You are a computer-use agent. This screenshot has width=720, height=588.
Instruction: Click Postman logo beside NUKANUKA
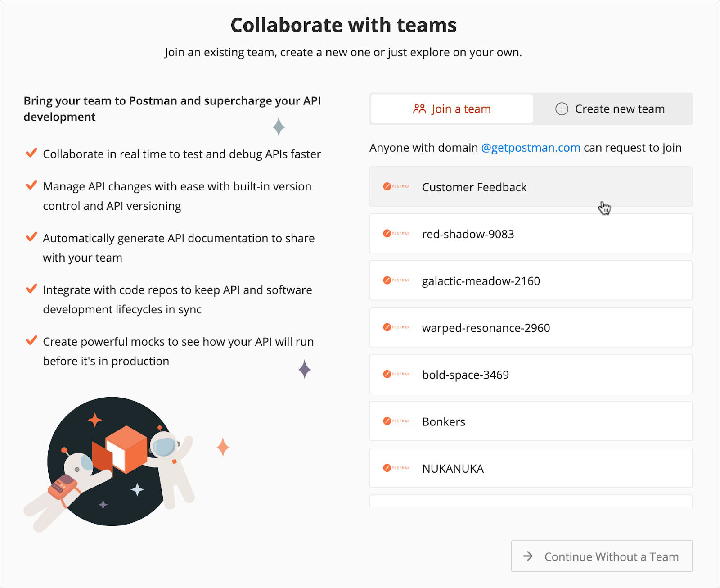tap(396, 467)
